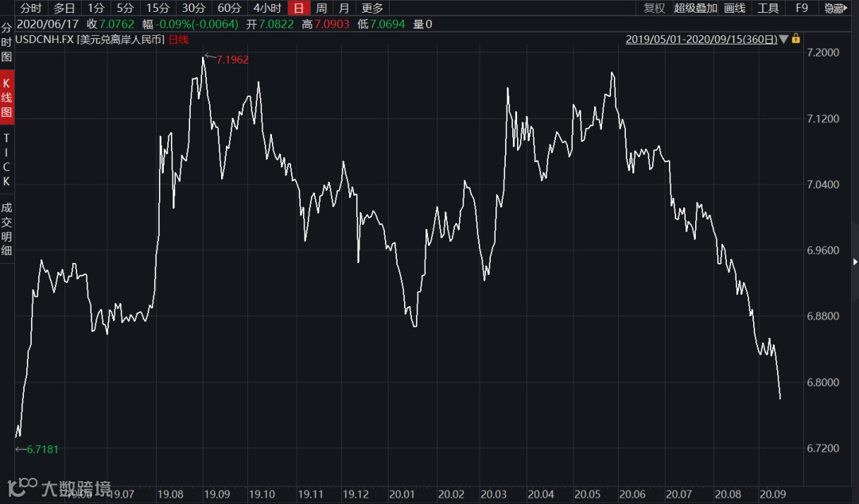Screen dimensions: 859x504
Task: Open 超级叠加 overlay tool
Action: (x=695, y=8)
